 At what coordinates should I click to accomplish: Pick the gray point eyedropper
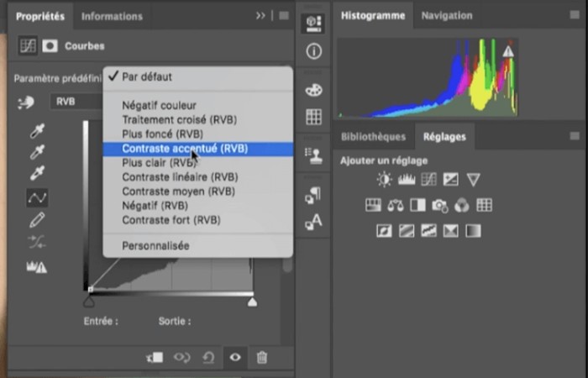(x=37, y=152)
